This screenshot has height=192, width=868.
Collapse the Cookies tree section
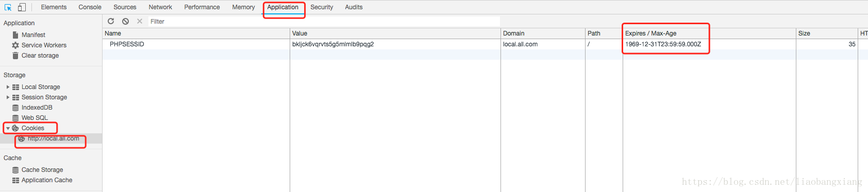8,128
